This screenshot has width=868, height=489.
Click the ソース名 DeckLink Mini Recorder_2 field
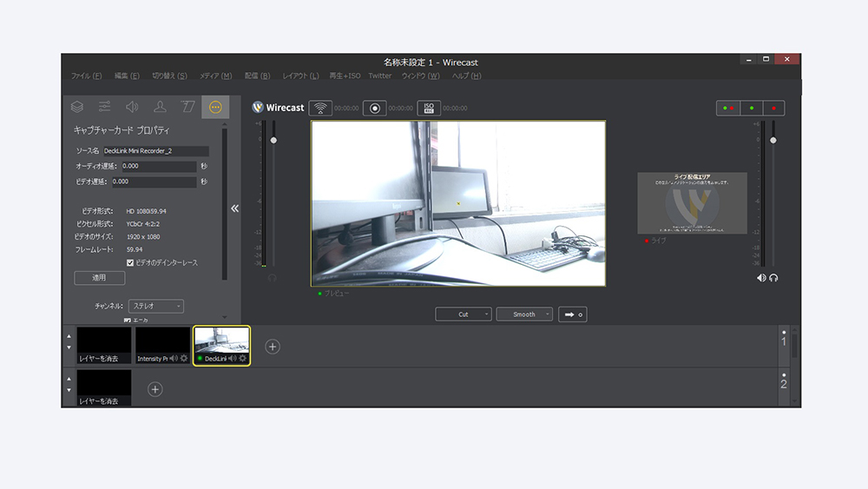coord(156,150)
